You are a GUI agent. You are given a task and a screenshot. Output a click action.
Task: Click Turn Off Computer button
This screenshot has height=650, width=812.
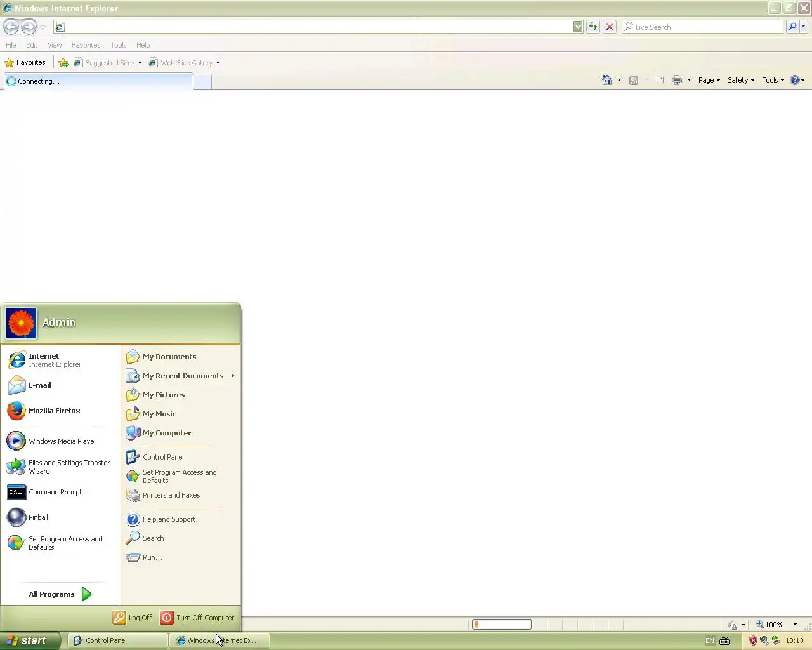click(x=198, y=618)
